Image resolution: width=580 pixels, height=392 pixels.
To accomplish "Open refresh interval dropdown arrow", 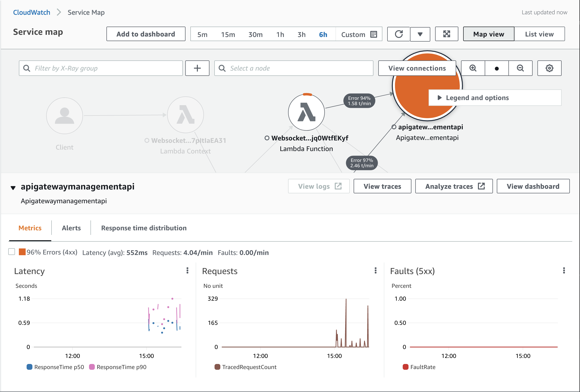I will pyautogui.click(x=420, y=34).
